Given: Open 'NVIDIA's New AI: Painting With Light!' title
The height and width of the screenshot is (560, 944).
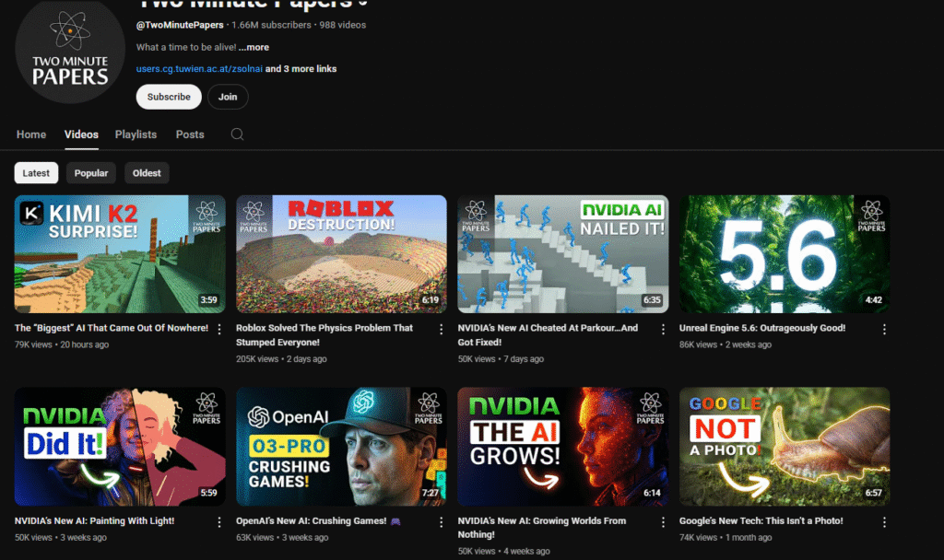Looking at the screenshot, I should (95, 521).
